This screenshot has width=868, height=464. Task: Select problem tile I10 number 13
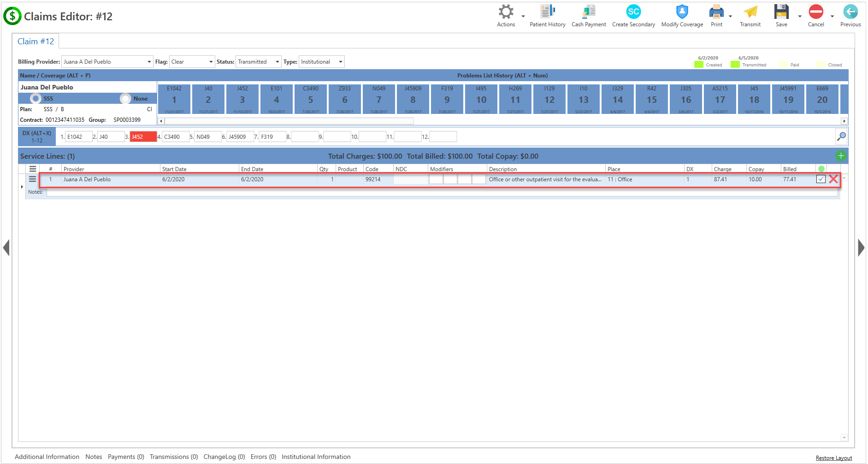tap(584, 99)
